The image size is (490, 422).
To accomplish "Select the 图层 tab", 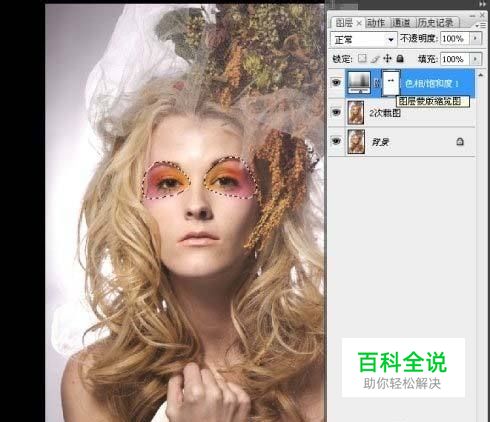I will pos(344,23).
